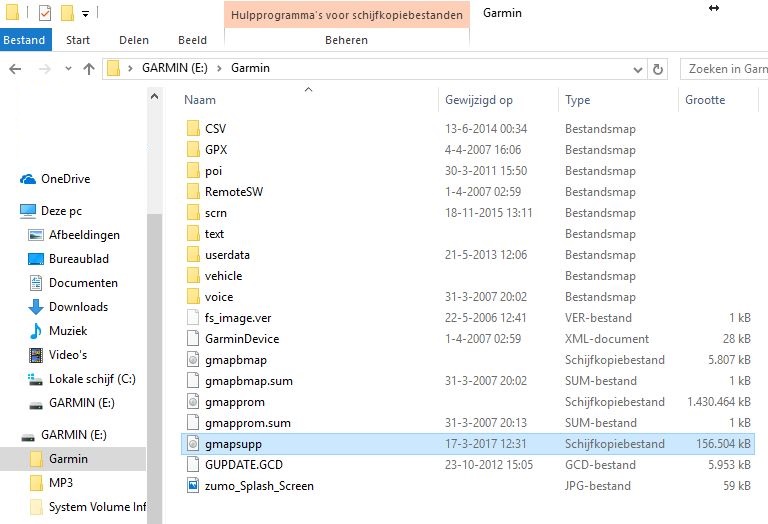Screen dimensions: 768x524
Task: Click the OneDrive cloud icon
Action: click(x=28, y=179)
